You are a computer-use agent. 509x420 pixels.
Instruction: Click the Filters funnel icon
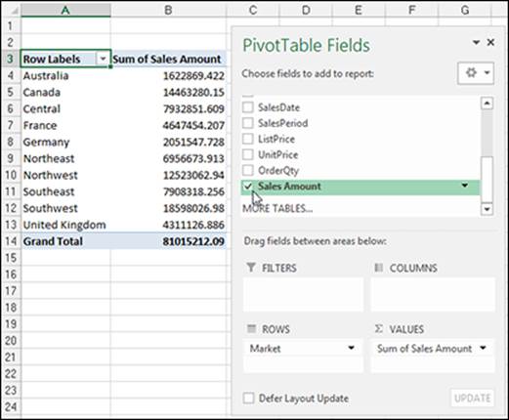251,268
